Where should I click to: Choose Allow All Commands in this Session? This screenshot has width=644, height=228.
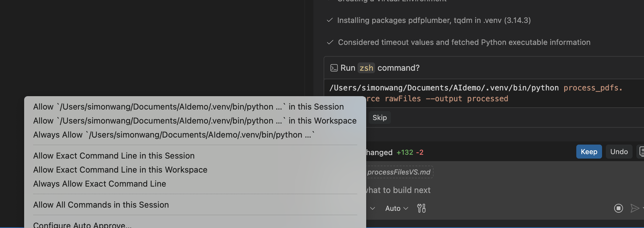pos(101,205)
